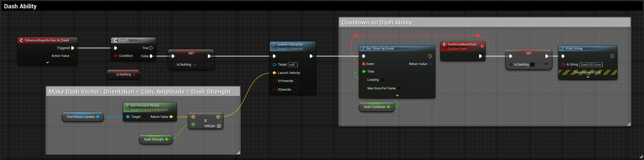
Task: Toggle the Looping checkbox on Set Timer
Action: pyautogui.click(x=382, y=80)
